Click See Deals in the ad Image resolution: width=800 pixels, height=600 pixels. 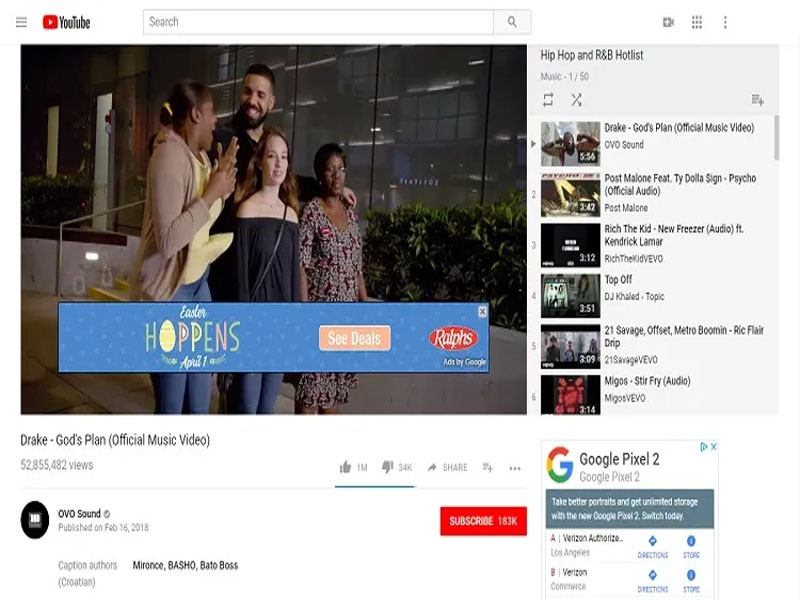[354, 338]
